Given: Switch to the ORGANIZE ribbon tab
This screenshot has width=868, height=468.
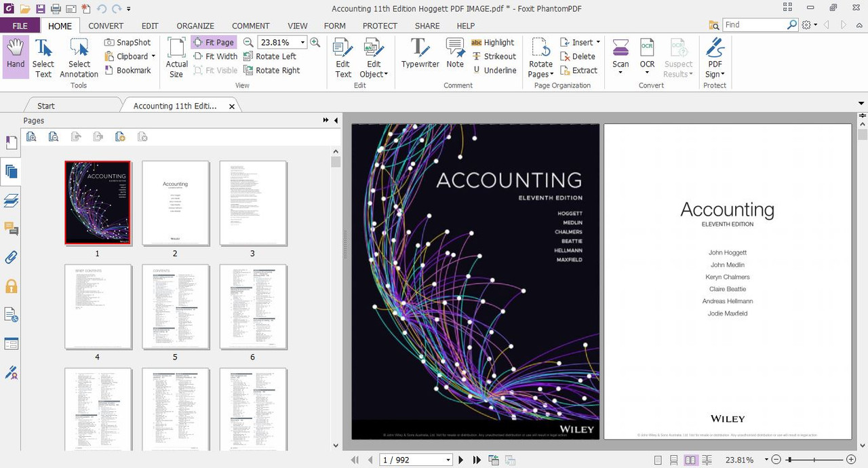Looking at the screenshot, I should [195, 26].
